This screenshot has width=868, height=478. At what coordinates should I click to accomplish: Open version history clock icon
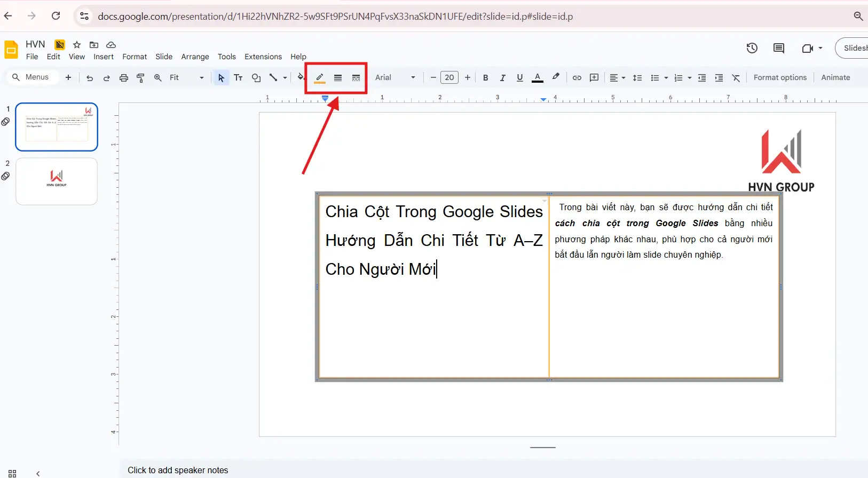point(752,48)
